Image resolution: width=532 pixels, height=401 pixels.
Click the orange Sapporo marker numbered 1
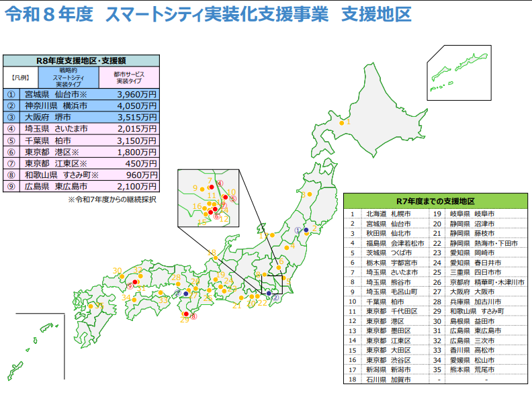[x=341, y=122]
